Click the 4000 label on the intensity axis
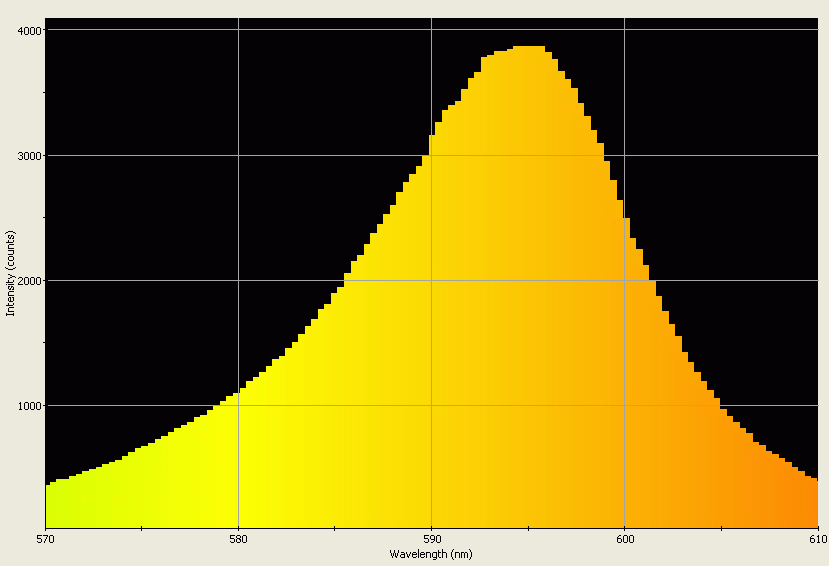This screenshot has height=566, width=829. [29, 30]
